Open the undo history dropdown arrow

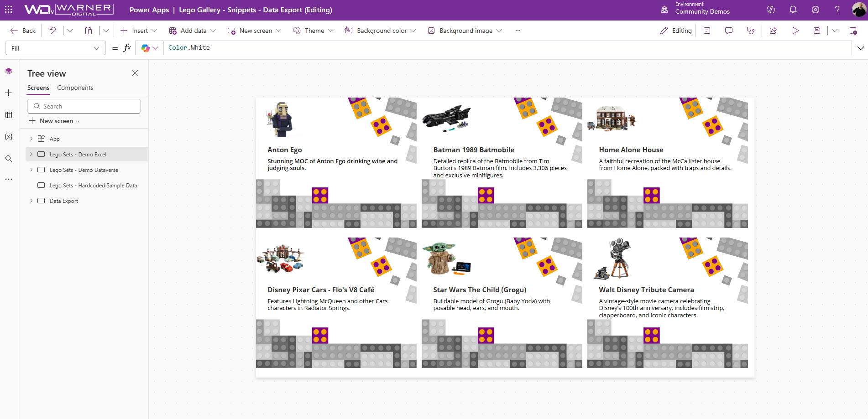[x=70, y=31]
